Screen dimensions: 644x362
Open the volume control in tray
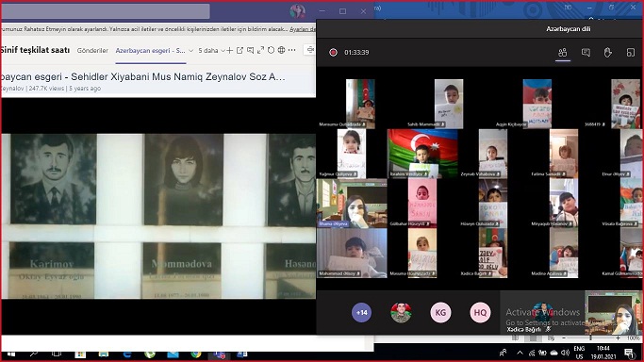565,353
